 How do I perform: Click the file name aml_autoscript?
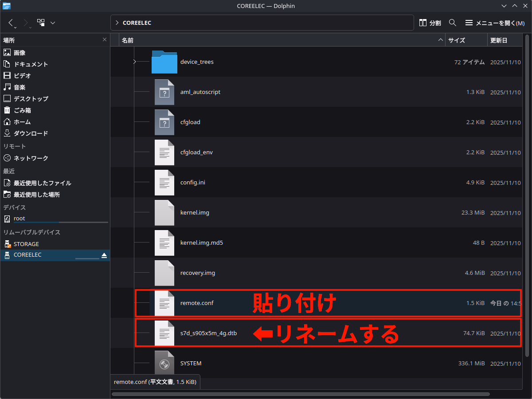pos(200,92)
